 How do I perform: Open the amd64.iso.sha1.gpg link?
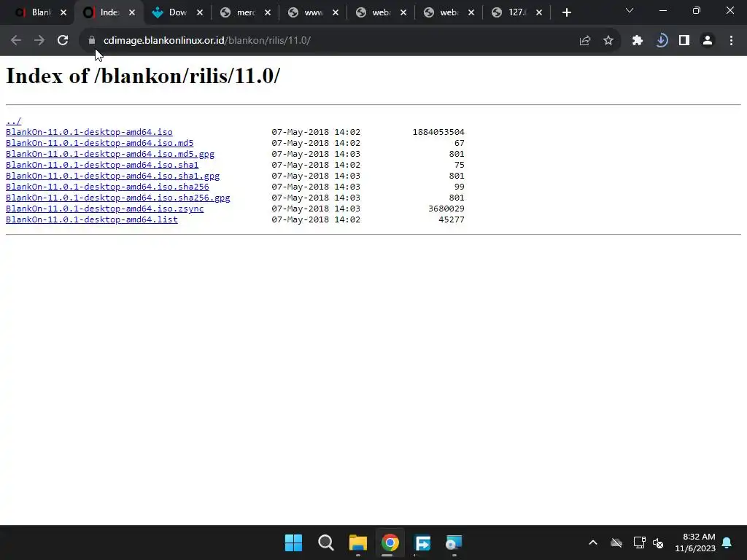coord(112,176)
